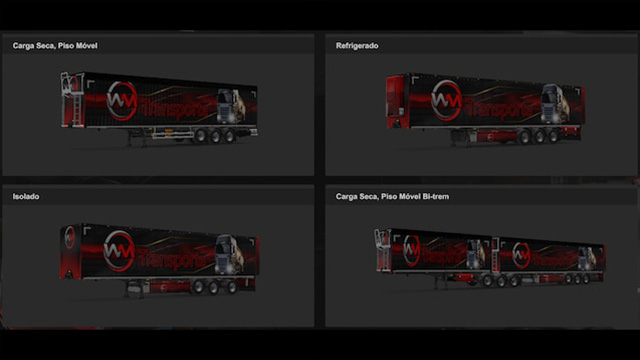The width and height of the screenshot is (640, 360).
Task: Click the 'Refrigerado' header label
Action: [357, 46]
